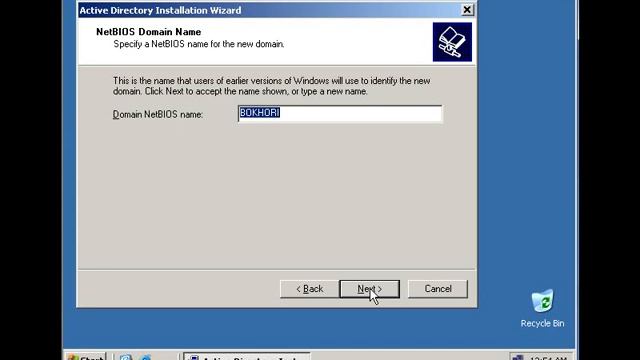The height and width of the screenshot is (360, 640).
Task: Click the wizard title bar text
Action: (x=160, y=10)
